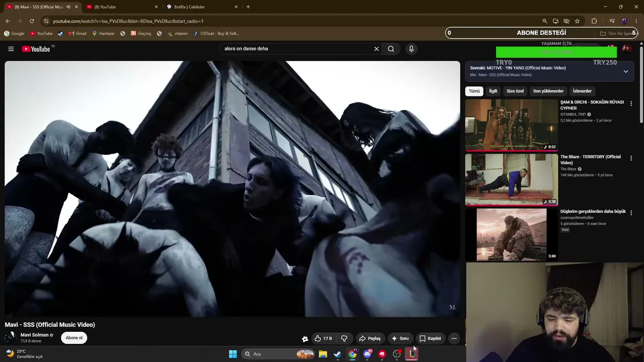Open OBS Studio from the taskbar

[x=397, y=354]
